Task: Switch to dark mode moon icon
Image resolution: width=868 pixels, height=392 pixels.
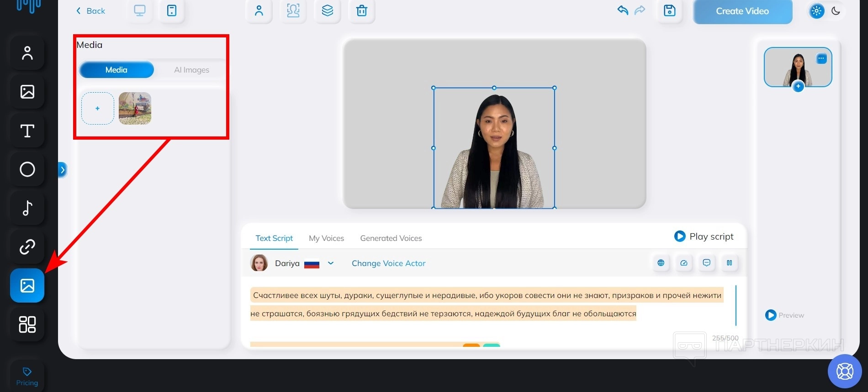Action: pyautogui.click(x=836, y=11)
